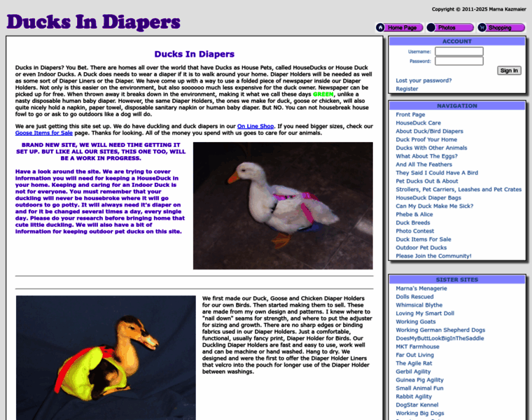Click the ACCOUNT panel header

pos(457,41)
